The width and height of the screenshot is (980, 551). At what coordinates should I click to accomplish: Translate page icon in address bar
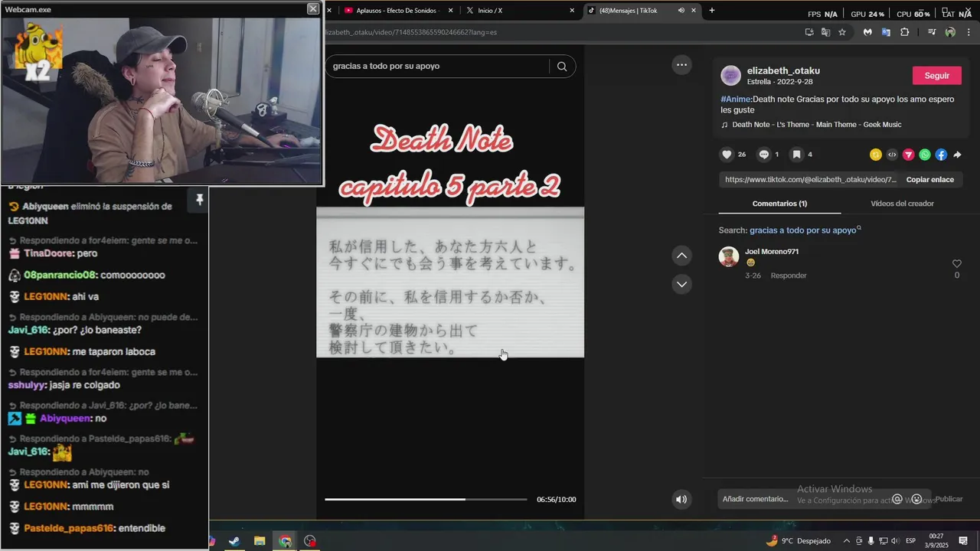click(x=825, y=32)
